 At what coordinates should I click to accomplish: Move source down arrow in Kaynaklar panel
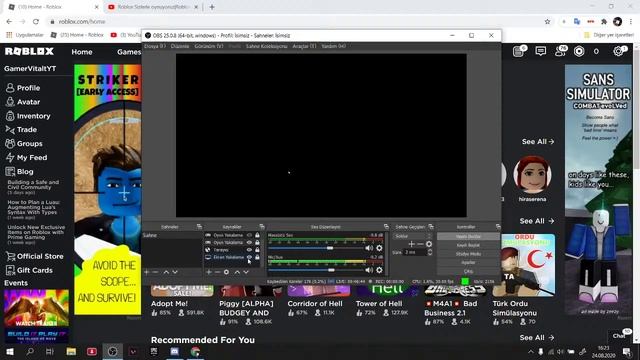point(246,272)
